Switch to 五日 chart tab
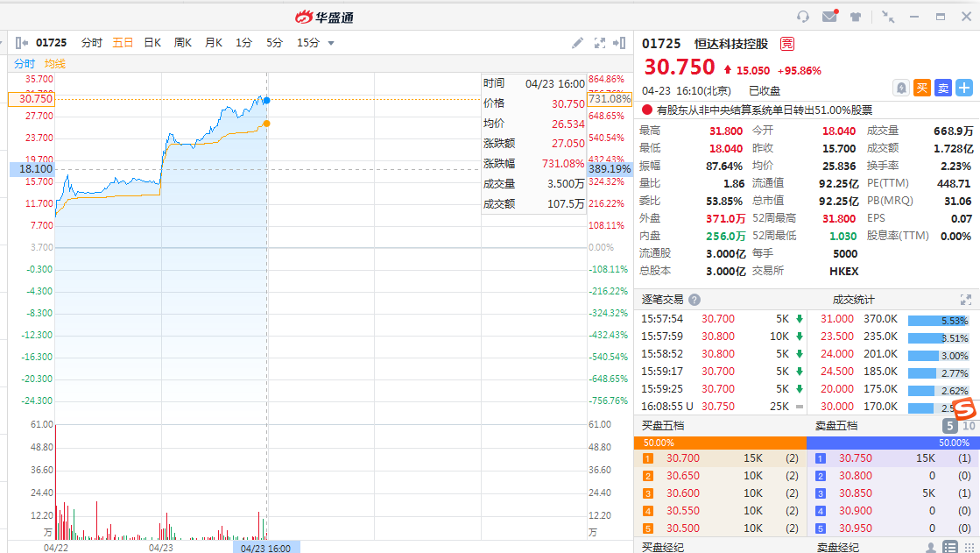The height and width of the screenshot is (553, 980). point(123,43)
